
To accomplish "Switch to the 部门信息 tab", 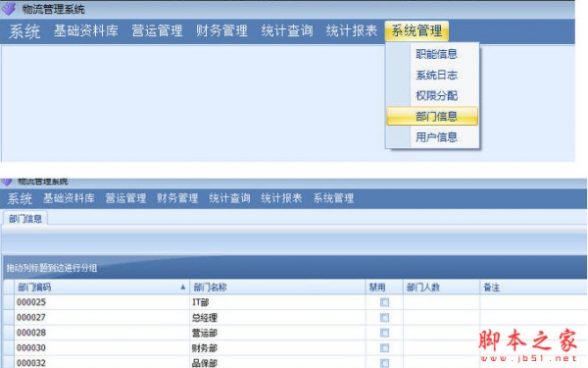I will tap(25, 219).
